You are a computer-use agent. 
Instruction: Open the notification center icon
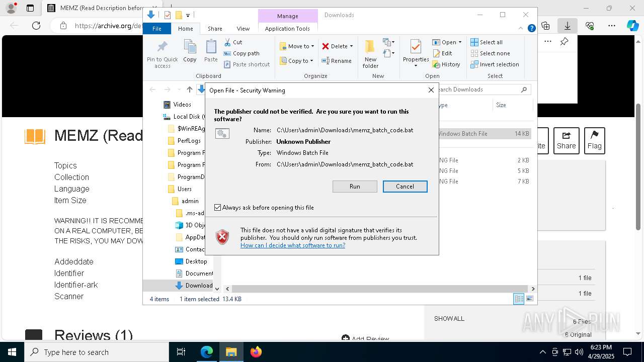coord(627,352)
